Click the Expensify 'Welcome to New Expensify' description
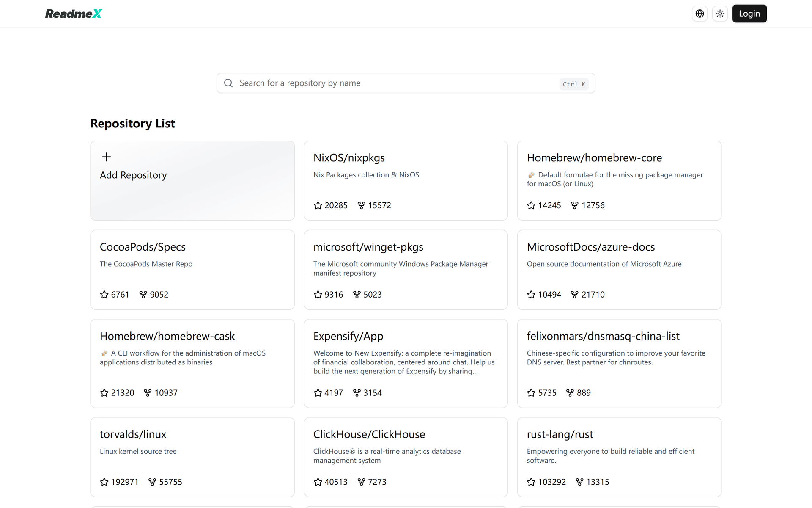Image resolution: width=812 pixels, height=508 pixels. pyautogui.click(x=404, y=362)
